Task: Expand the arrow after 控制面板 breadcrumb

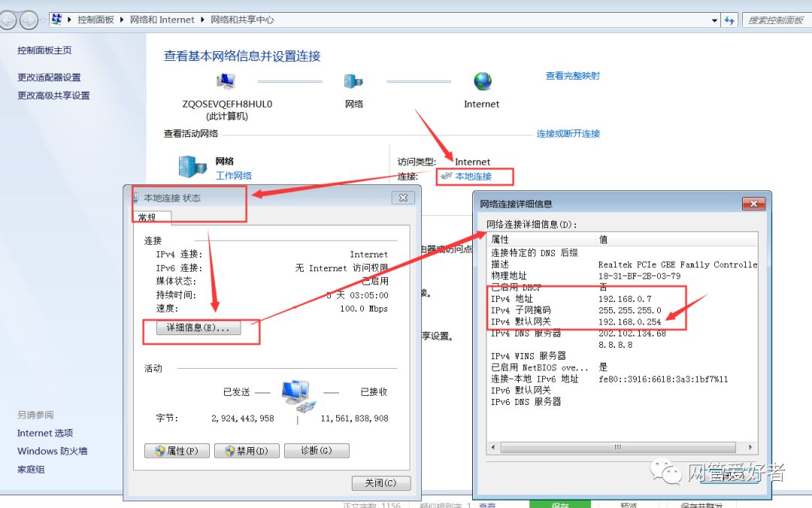Action: 122,20
